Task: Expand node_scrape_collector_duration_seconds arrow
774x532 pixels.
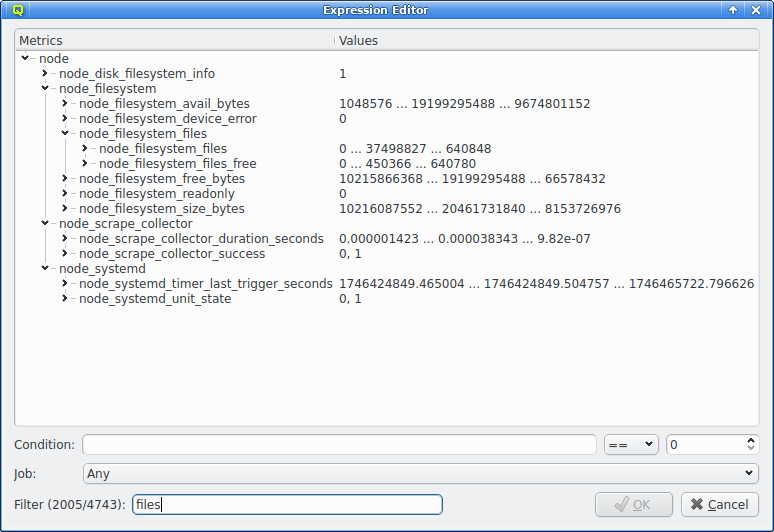Action: 65,238
